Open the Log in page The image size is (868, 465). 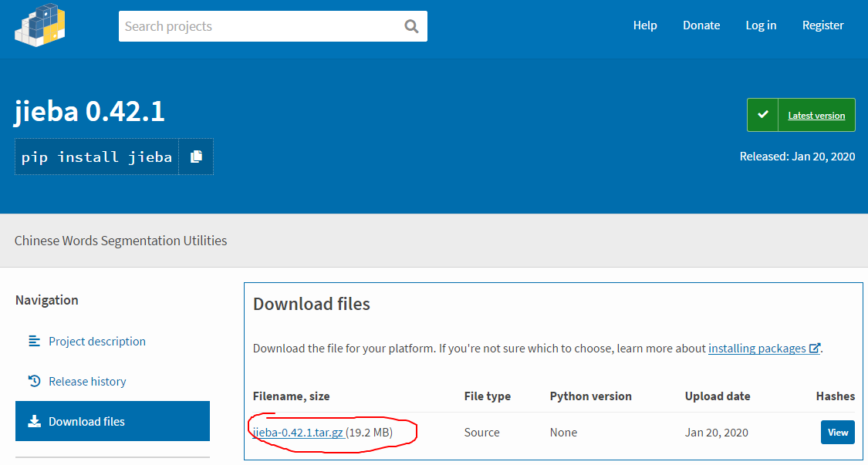[x=761, y=25]
